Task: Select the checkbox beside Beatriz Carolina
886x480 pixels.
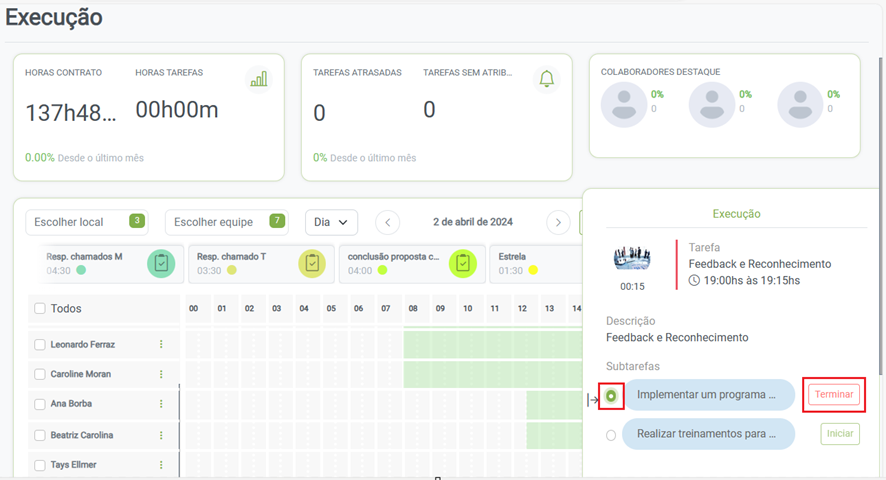Action: point(40,435)
